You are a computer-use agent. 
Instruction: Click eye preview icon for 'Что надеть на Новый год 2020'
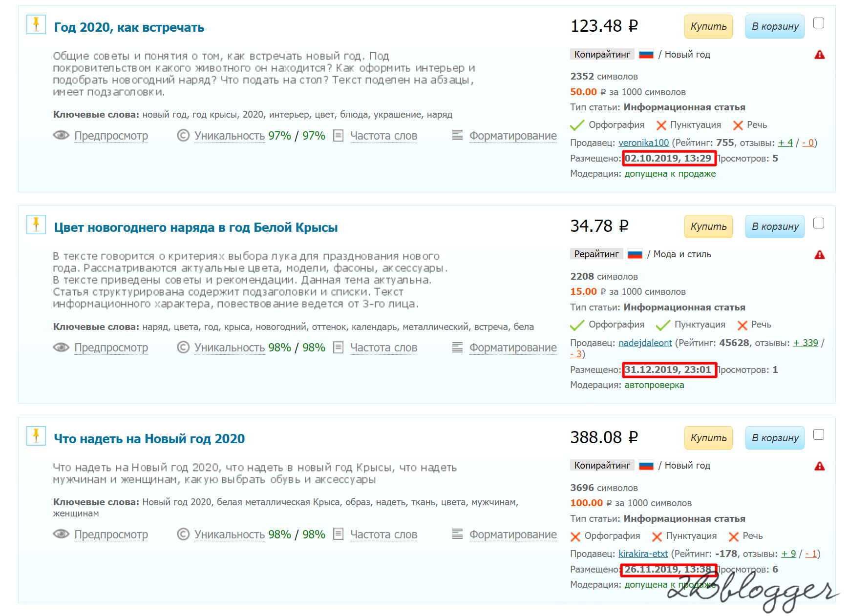(61, 534)
